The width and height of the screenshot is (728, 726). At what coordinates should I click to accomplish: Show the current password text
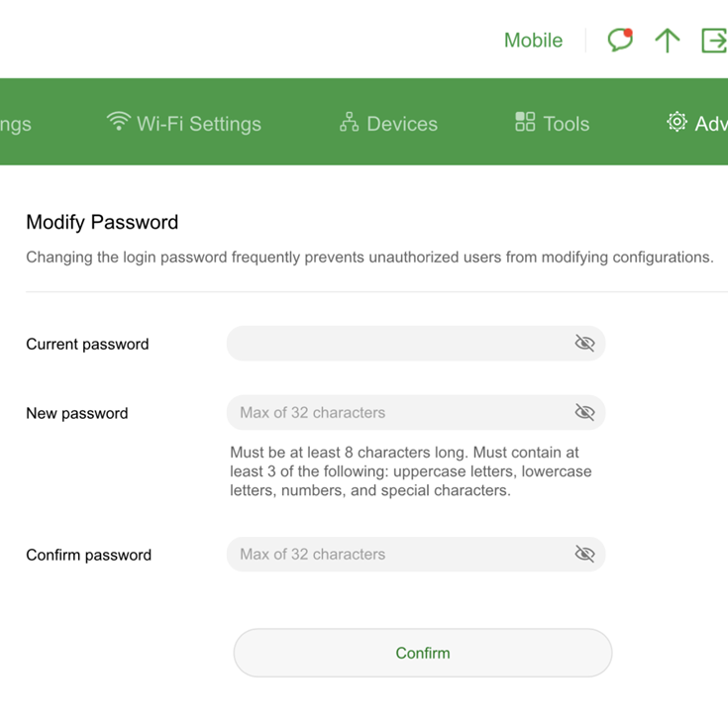[584, 344]
